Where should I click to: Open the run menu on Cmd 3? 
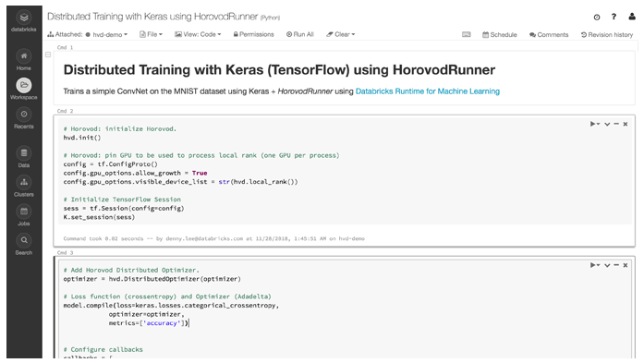click(595, 265)
